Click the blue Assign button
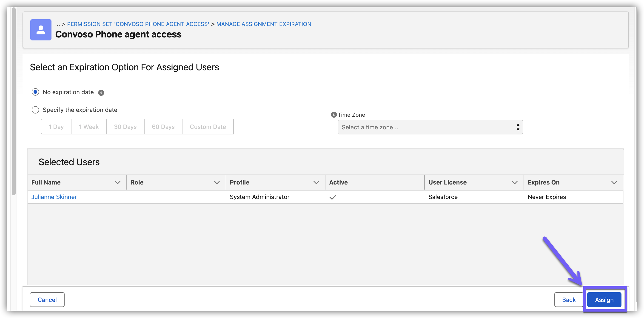 (604, 300)
